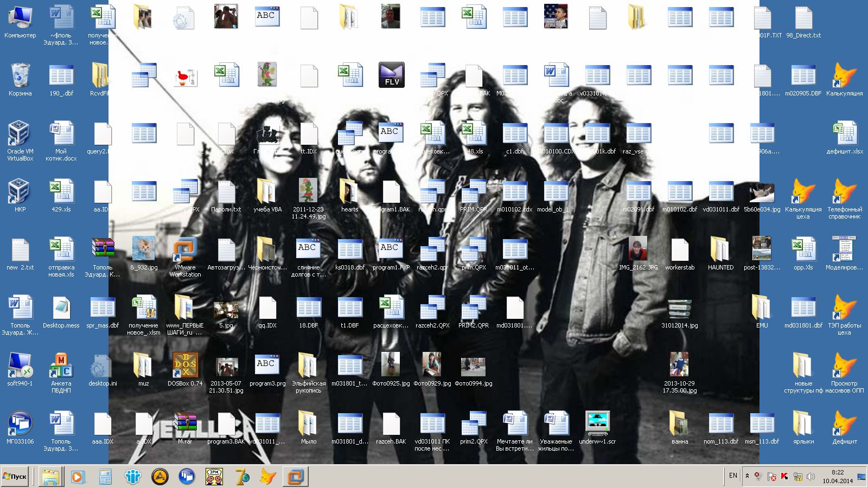Open Kaspersky from the system tray
Image resolution: width=868 pixels, height=488 pixels.
click(x=785, y=477)
